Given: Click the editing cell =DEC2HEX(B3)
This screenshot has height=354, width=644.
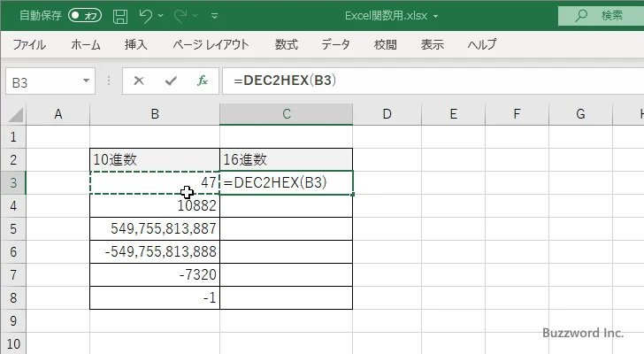Looking at the screenshot, I should tap(287, 182).
